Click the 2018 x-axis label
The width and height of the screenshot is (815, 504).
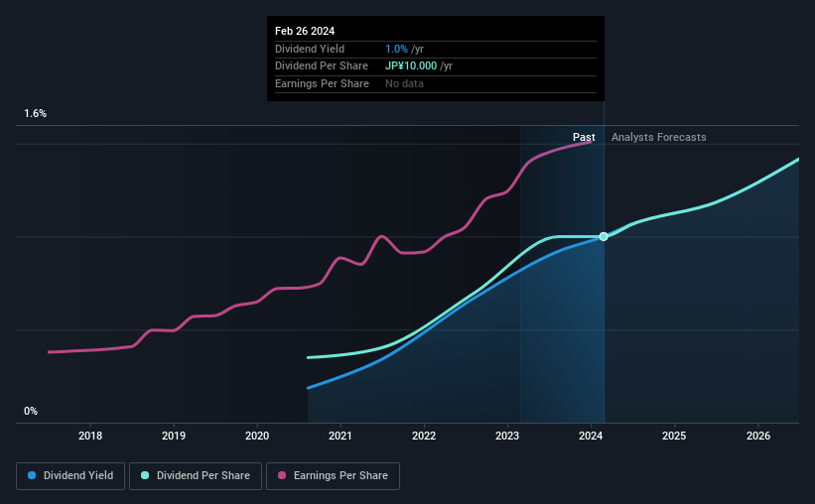[x=90, y=436]
